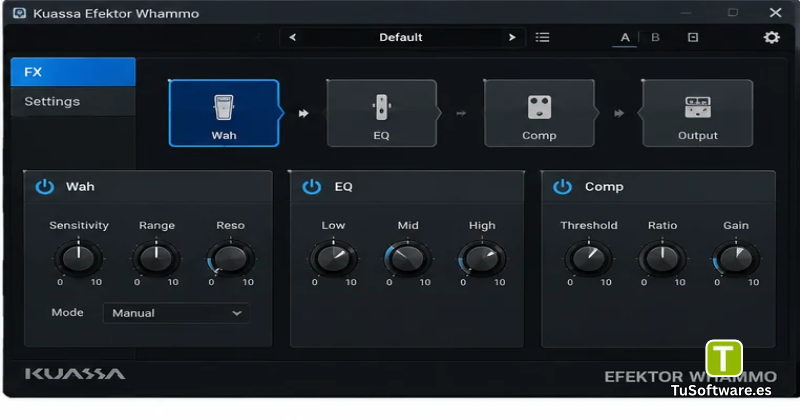800x420 pixels.
Task: Close the Kuassa Efektor Whammo window
Action: 776,13
